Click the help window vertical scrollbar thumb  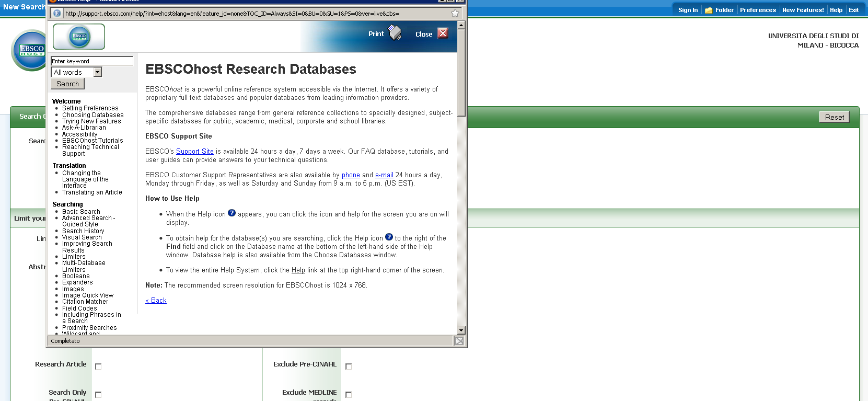tap(461, 73)
